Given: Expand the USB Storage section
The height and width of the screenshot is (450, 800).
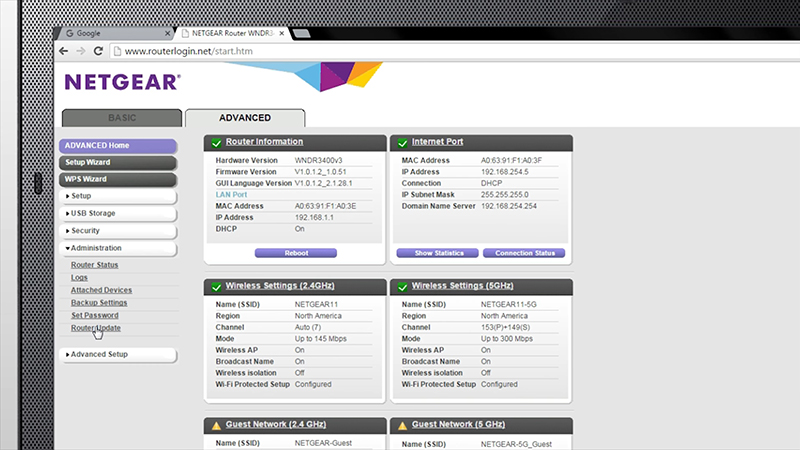Looking at the screenshot, I should point(118,213).
